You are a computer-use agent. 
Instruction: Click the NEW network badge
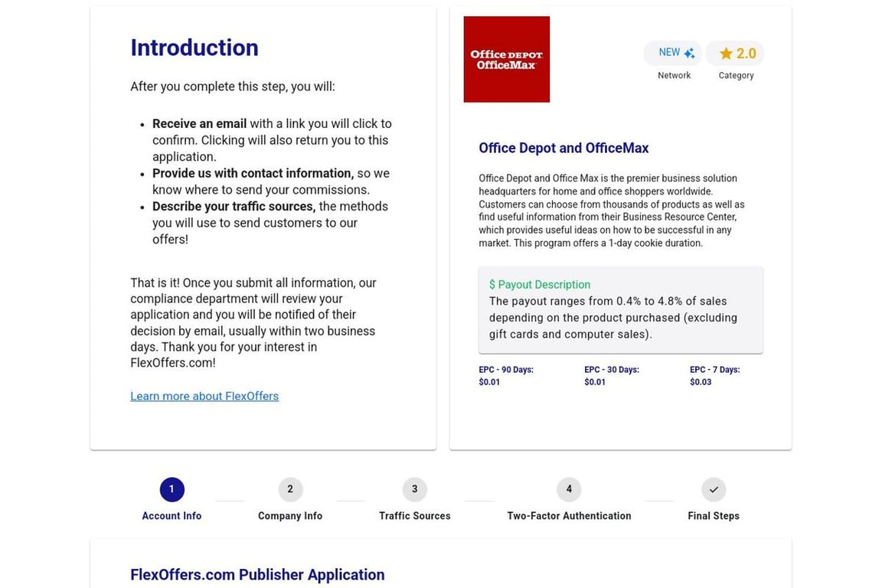673,53
